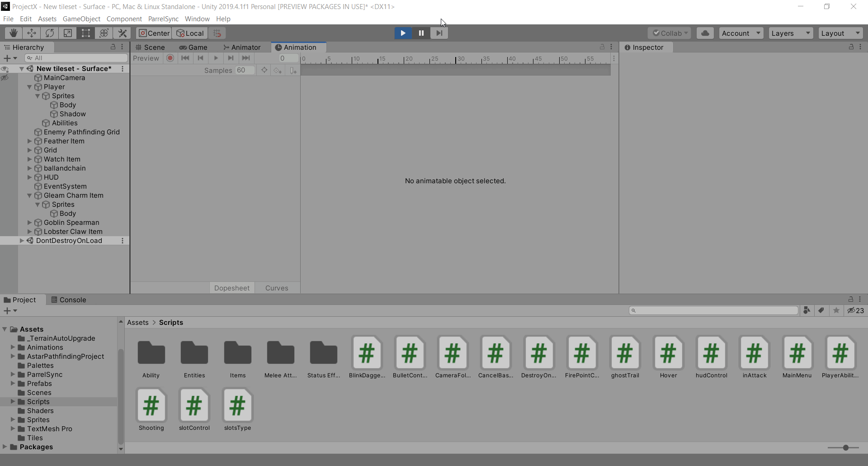
Task: Go to last keyframe in Animation
Action: pyautogui.click(x=246, y=58)
